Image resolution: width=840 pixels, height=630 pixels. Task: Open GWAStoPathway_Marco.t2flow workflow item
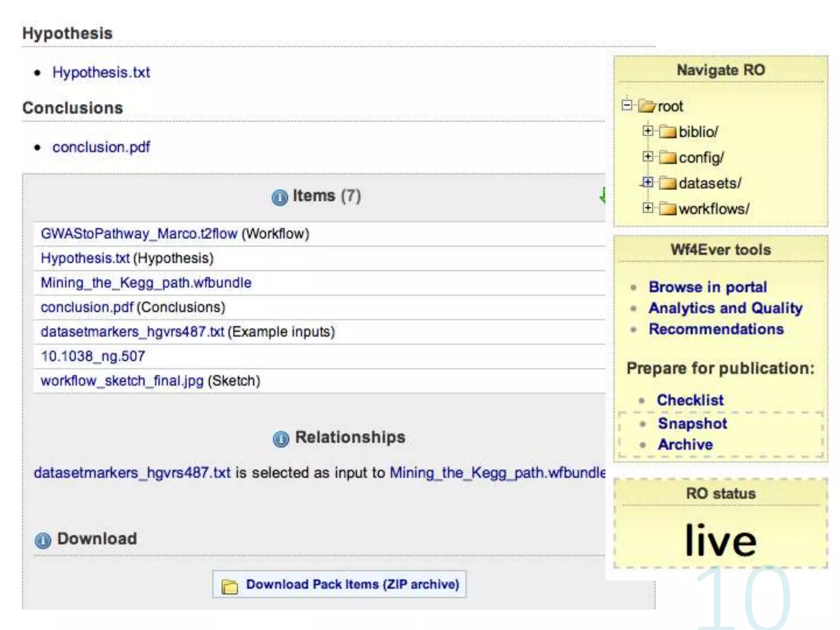pos(139,234)
